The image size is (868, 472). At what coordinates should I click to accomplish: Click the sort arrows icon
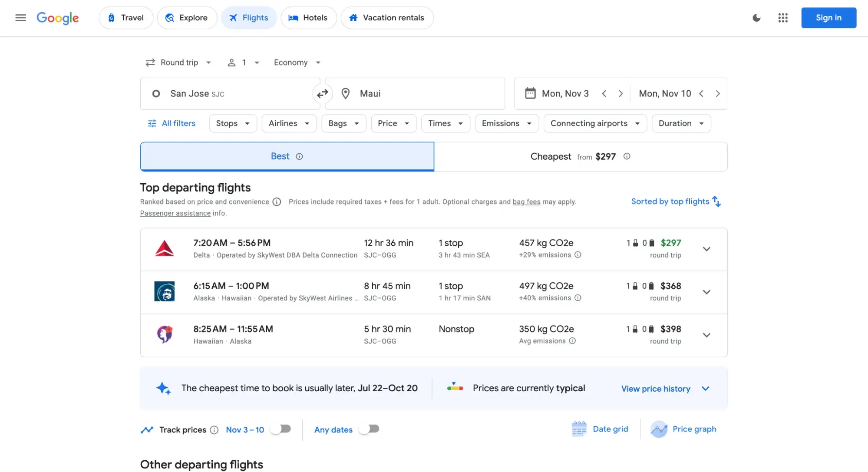click(716, 201)
